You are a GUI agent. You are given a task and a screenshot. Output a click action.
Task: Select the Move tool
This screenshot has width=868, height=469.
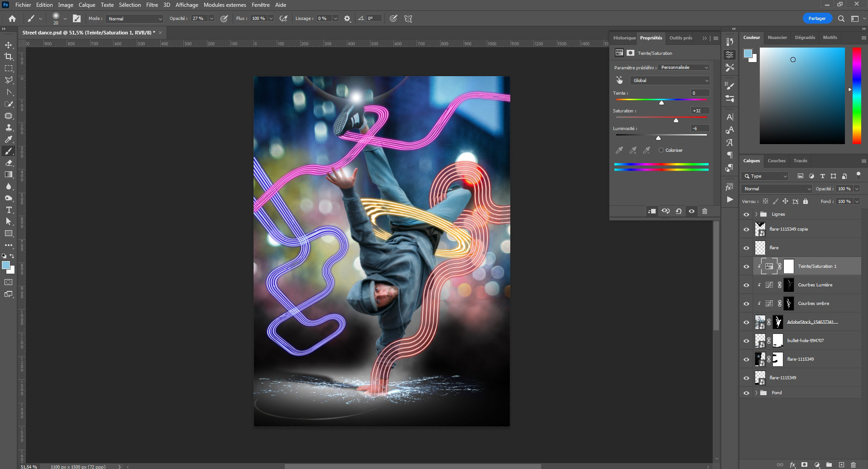9,45
